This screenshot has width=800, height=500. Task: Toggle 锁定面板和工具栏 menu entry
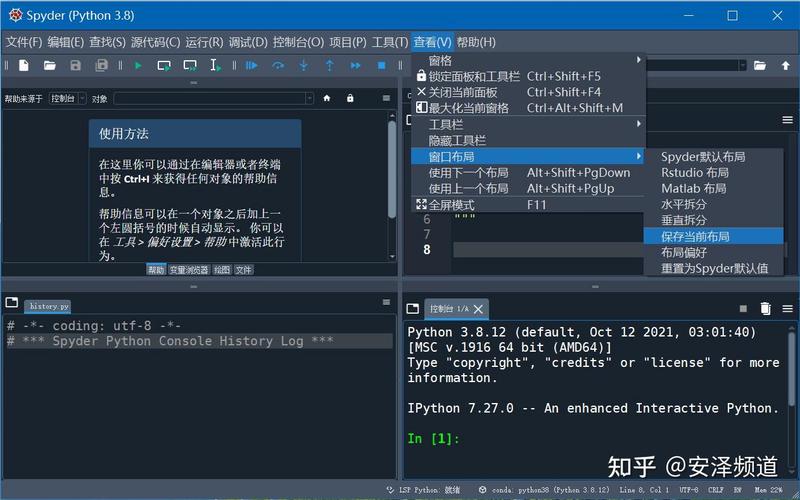529,76
